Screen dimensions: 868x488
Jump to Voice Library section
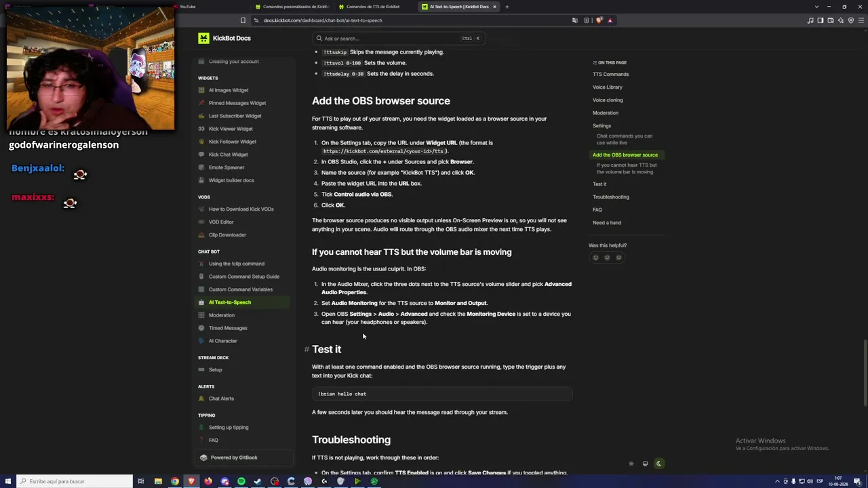pos(608,87)
